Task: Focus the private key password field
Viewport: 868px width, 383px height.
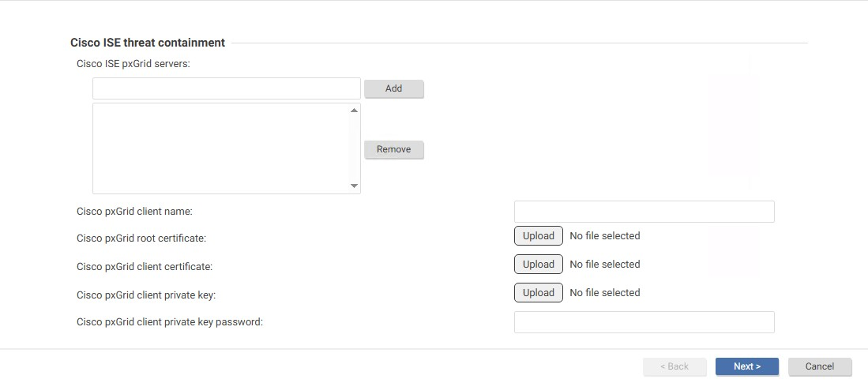Action: 644,322
